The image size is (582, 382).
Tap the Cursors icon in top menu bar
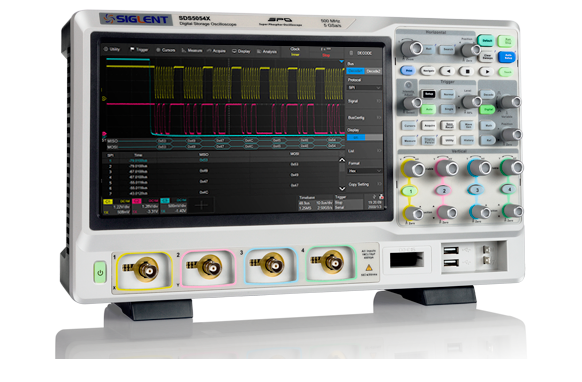click(166, 50)
